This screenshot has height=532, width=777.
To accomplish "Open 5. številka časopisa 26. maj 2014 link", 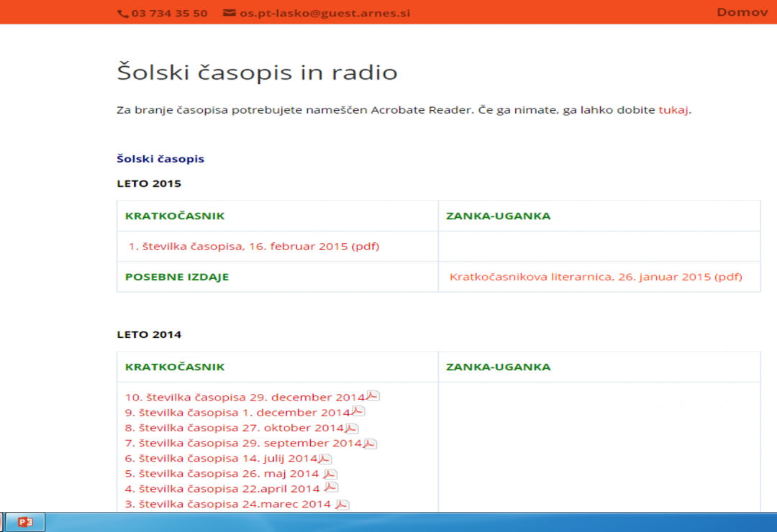I will point(222,474).
